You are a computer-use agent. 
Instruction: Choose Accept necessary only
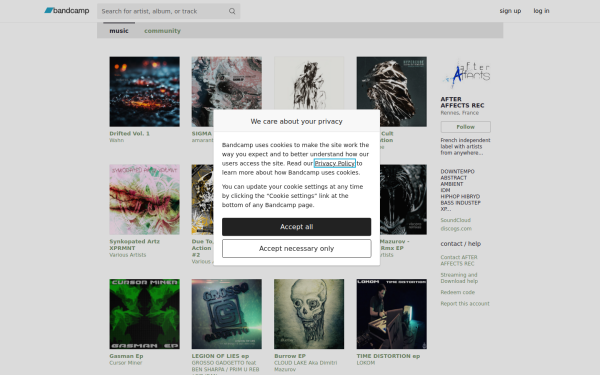pyautogui.click(x=297, y=249)
